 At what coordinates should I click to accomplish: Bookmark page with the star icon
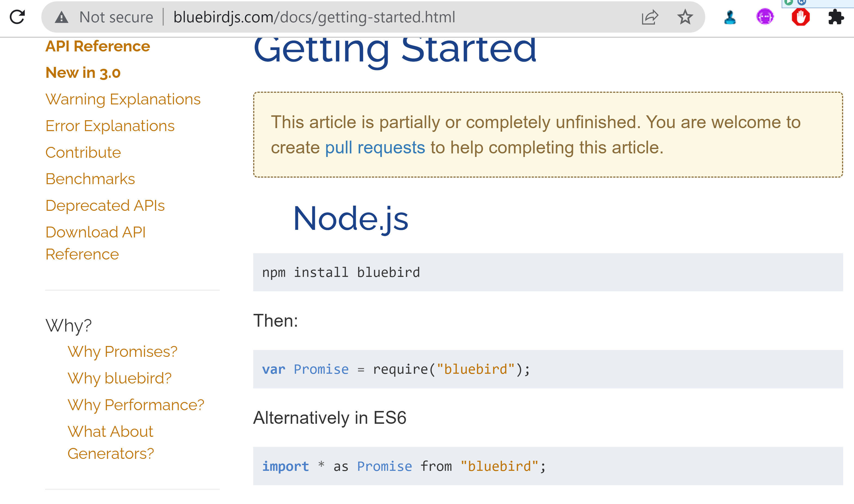(x=685, y=17)
